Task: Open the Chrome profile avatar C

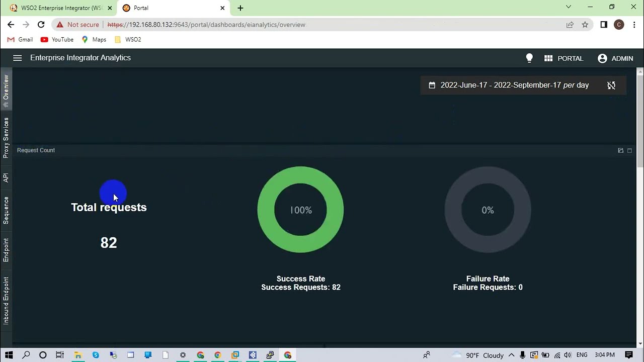Action: click(x=619, y=25)
